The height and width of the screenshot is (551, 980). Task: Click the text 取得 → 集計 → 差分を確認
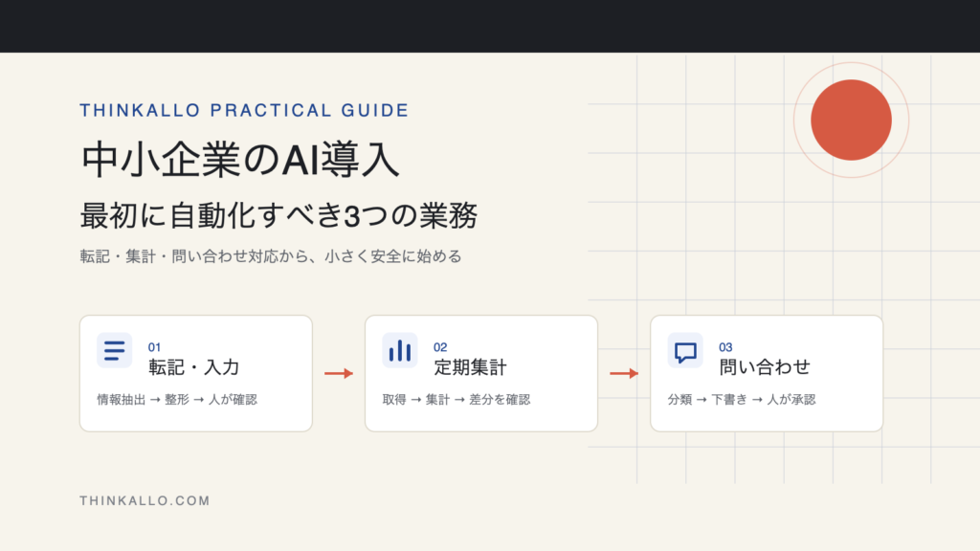point(457,400)
